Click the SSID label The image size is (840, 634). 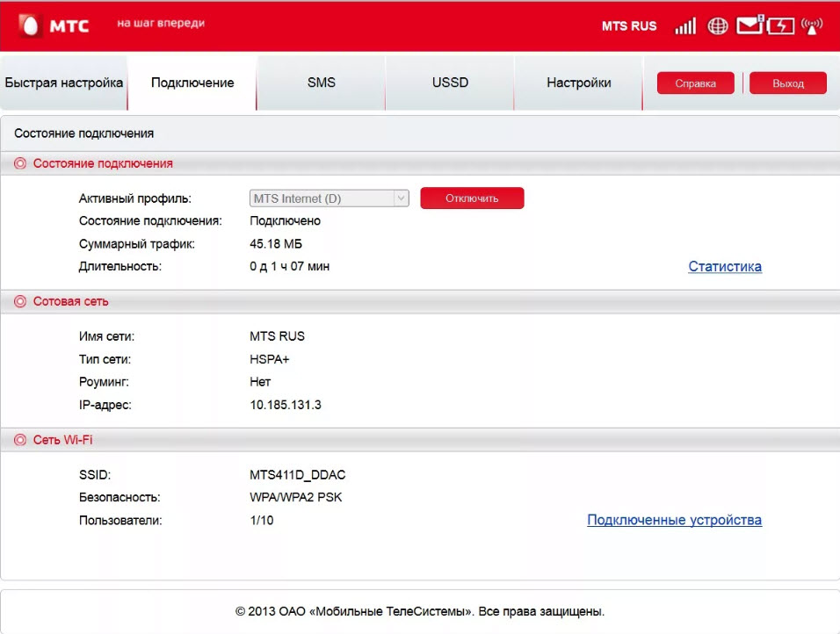tap(95, 475)
